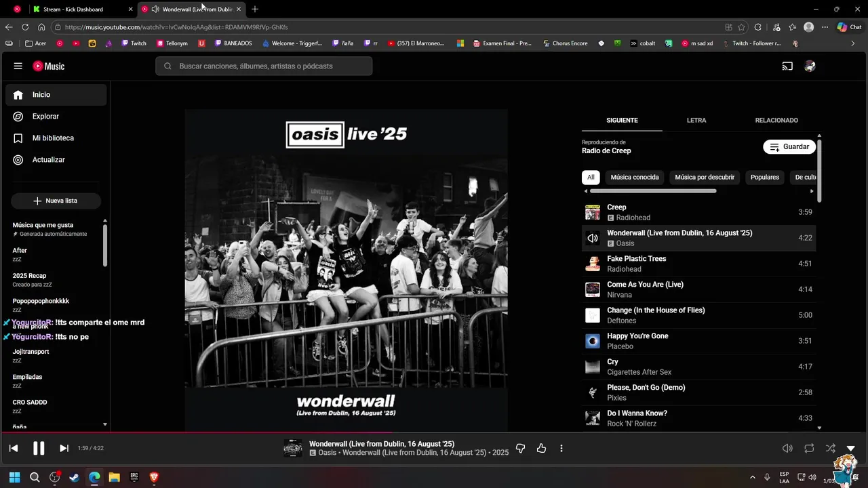The width and height of the screenshot is (868, 488).
Task: Save the queue with Guardar button
Action: click(x=789, y=147)
